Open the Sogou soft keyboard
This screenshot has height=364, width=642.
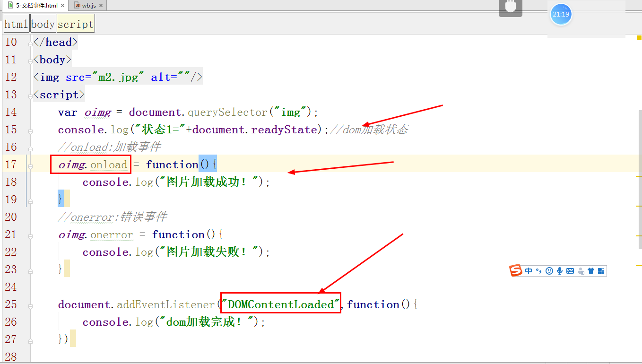pos(570,270)
